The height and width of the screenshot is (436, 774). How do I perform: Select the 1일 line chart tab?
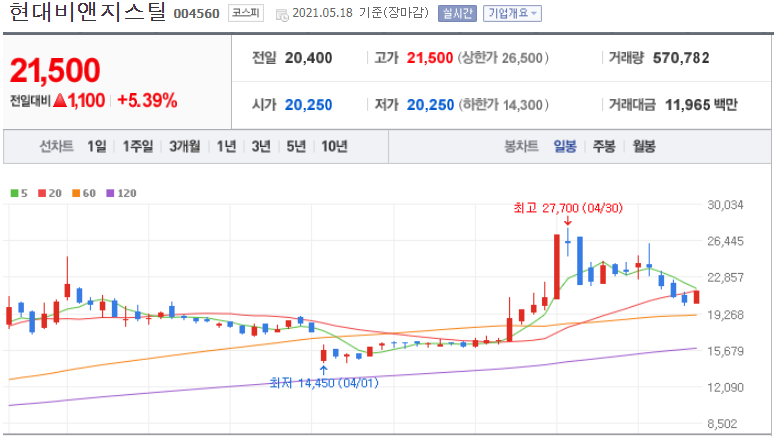coord(97,146)
